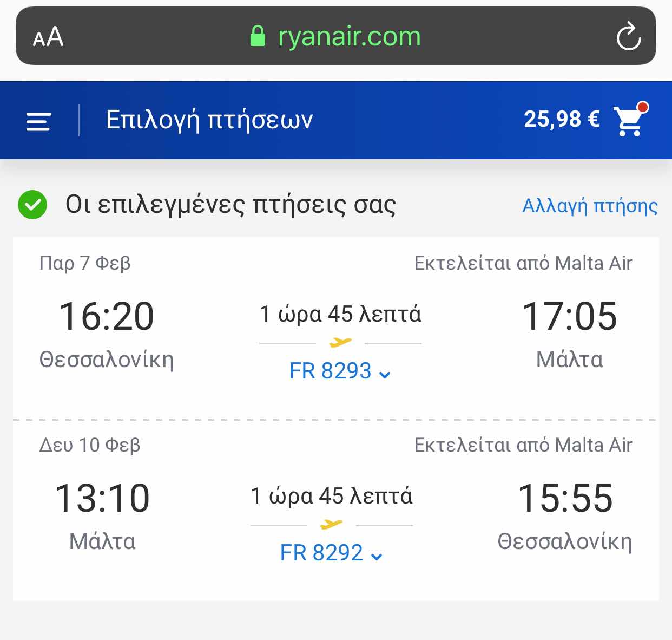The image size is (672, 640).
Task: Click the chevron next to FR 8292
Action: coord(377,556)
